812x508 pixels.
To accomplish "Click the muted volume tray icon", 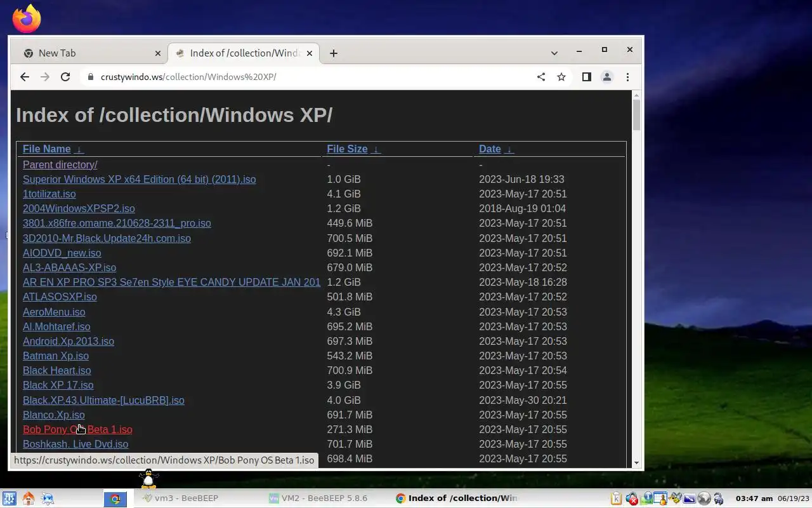I will [x=632, y=498].
